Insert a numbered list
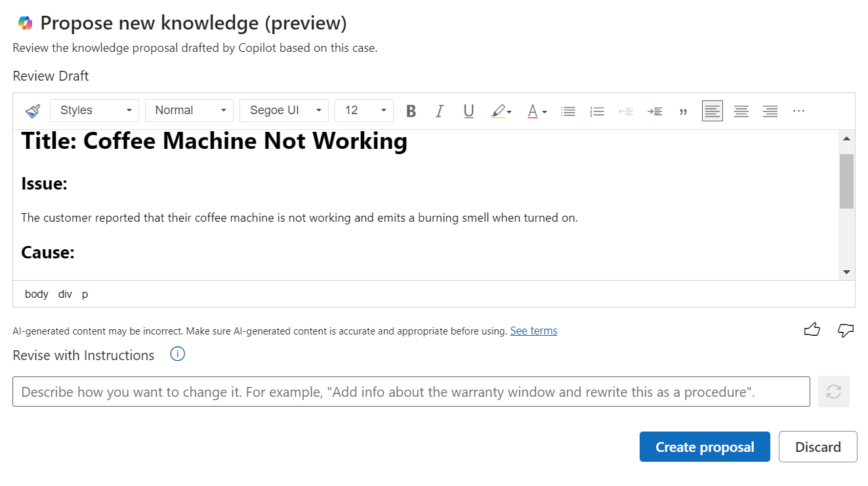The width and height of the screenshot is (868, 486). click(597, 111)
